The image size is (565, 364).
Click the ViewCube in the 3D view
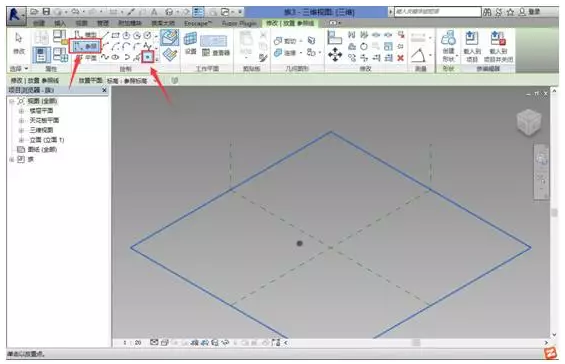click(529, 122)
